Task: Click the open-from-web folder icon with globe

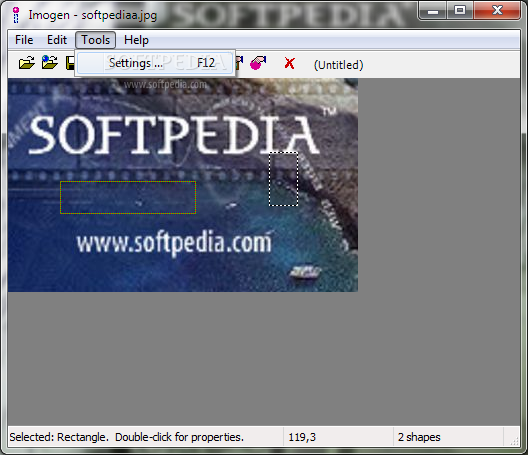Action: coord(50,62)
